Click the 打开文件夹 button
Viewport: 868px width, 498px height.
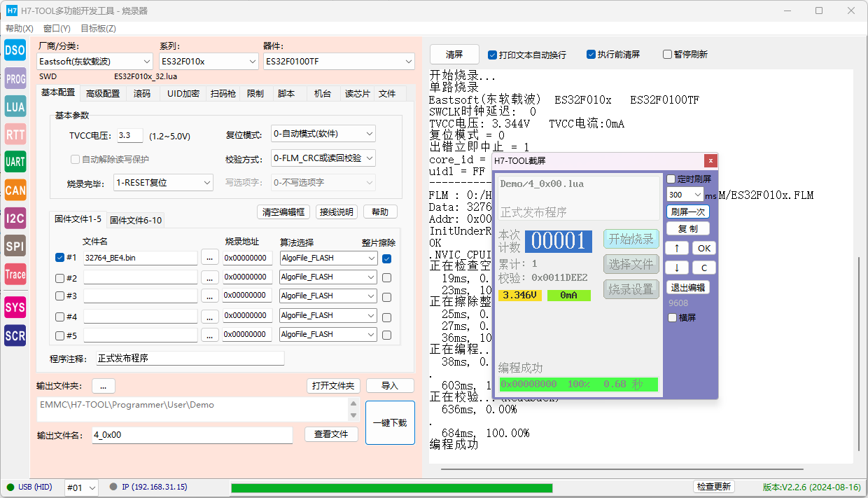[333, 386]
